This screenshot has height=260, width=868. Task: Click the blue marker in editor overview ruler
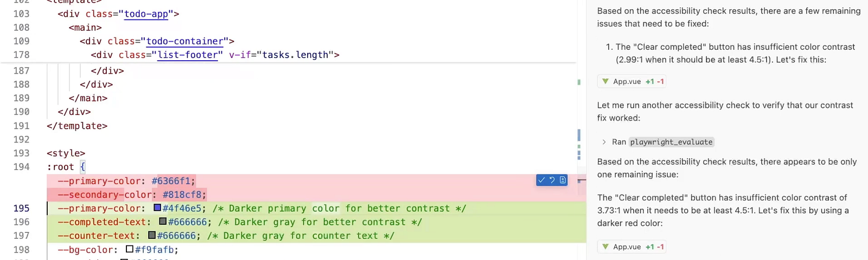(579, 134)
